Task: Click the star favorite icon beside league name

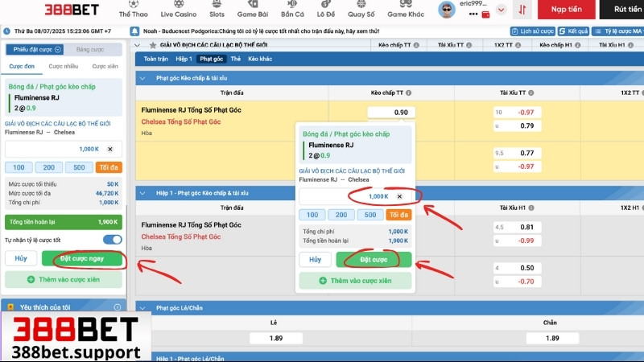Action: tap(153, 46)
